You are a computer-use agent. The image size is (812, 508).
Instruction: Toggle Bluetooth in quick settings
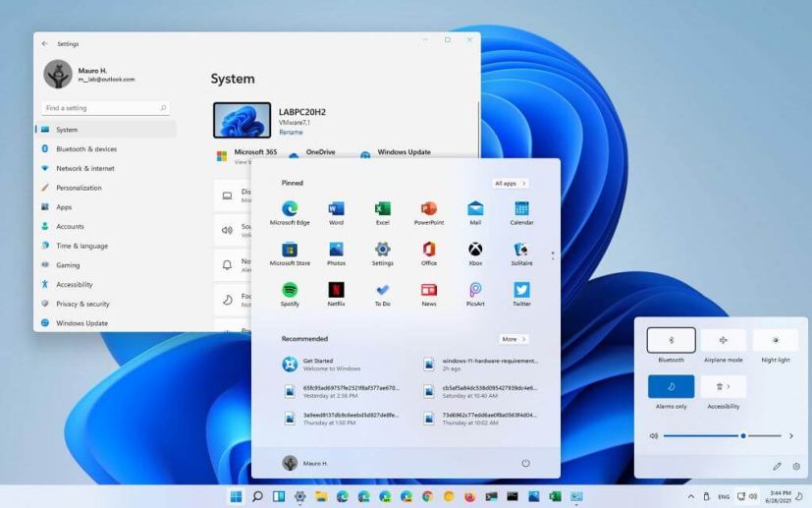(x=672, y=340)
